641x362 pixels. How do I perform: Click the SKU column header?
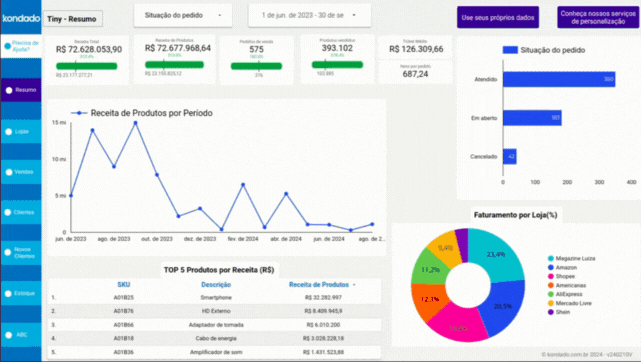(x=123, y=284)
